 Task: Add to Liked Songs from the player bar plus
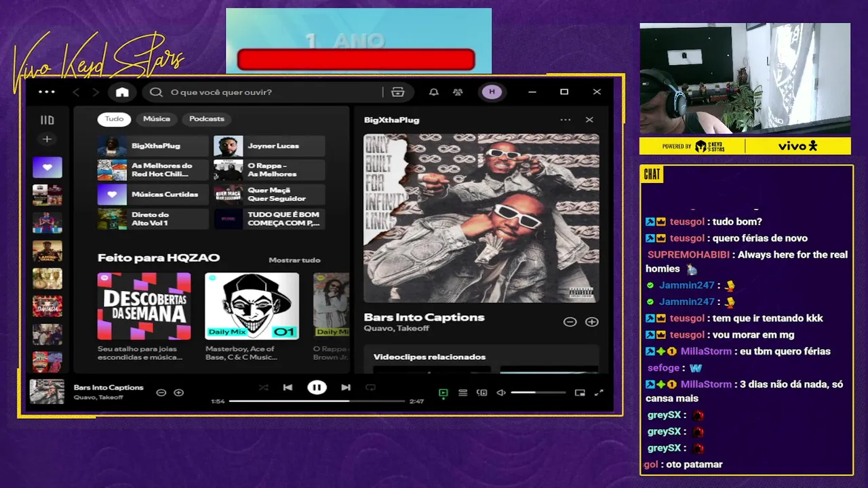pyautogui.click(x=179, y=392)
